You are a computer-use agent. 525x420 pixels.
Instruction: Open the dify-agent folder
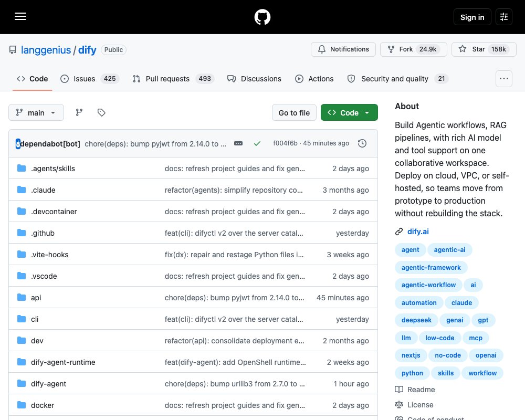[48, 384]
